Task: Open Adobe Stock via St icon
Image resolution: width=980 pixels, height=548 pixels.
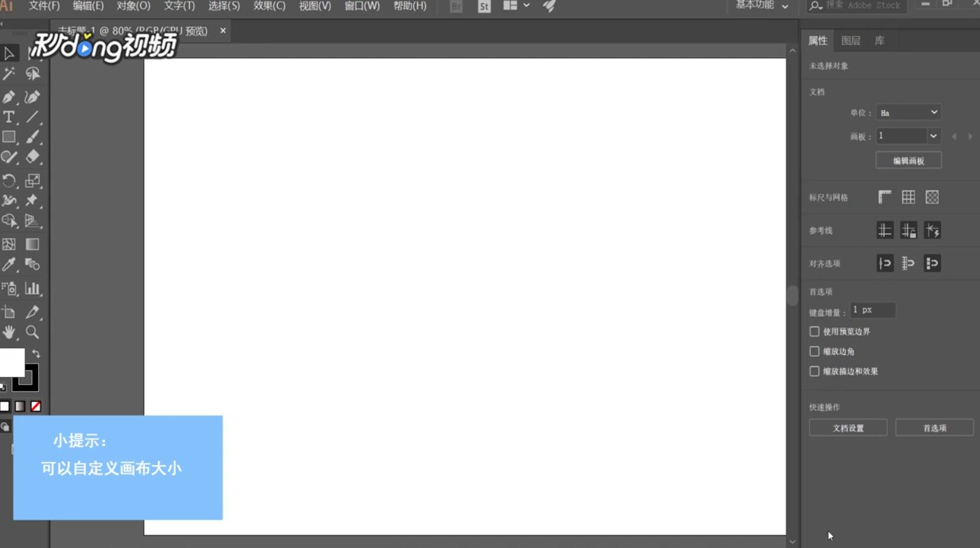Action: 484,6
